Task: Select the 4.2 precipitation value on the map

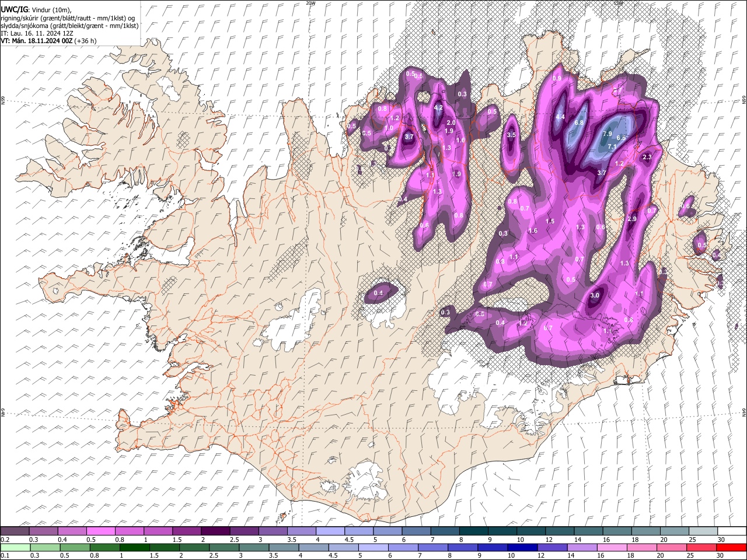Action: point(439,108)
